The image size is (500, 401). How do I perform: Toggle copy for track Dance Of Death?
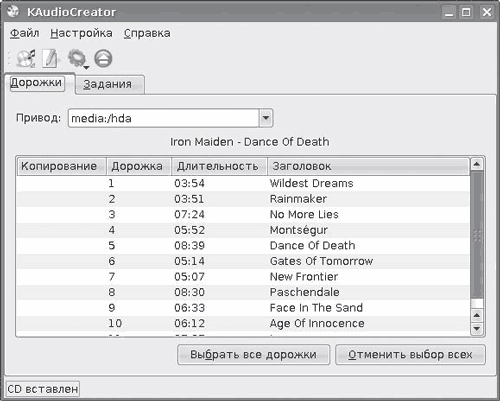(x=62, y=246)
